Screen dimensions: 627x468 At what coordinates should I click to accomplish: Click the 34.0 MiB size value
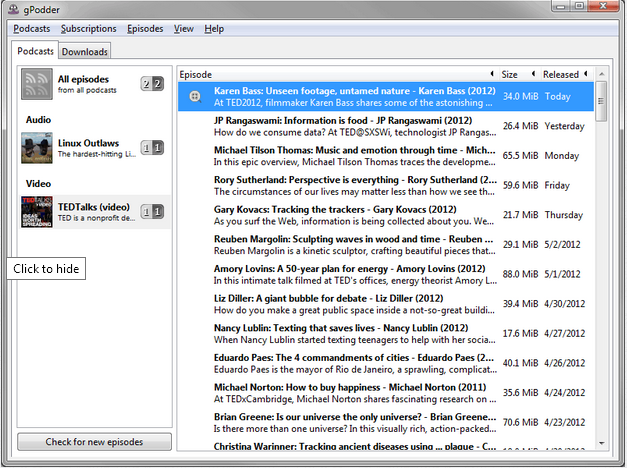click(x=520, y=96)
